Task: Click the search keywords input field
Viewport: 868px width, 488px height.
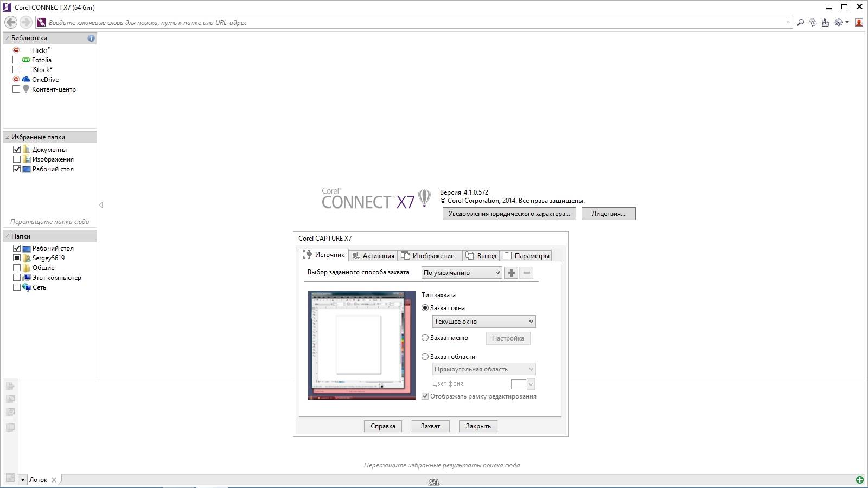Action: [x=415, y=23]
